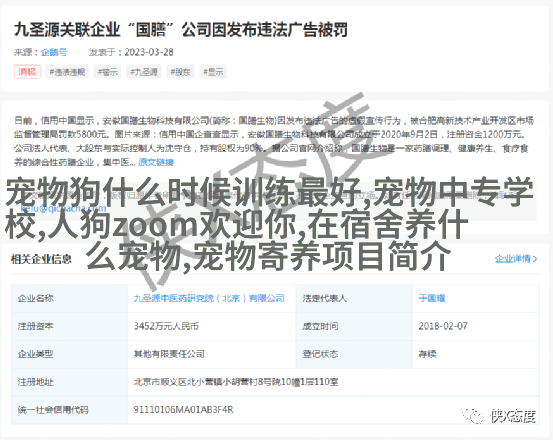Open the 企鹅号 source link
This screenshot has width=553, height=440.
(54, 52)
